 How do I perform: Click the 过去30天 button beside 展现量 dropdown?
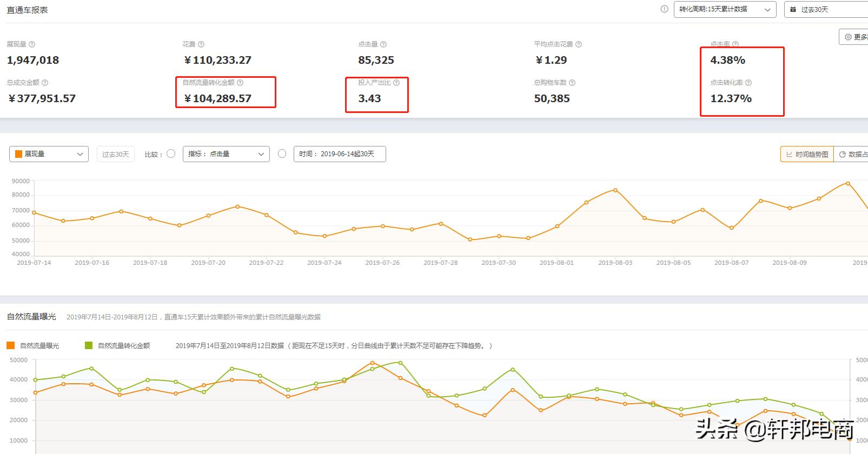pos(115,154)
